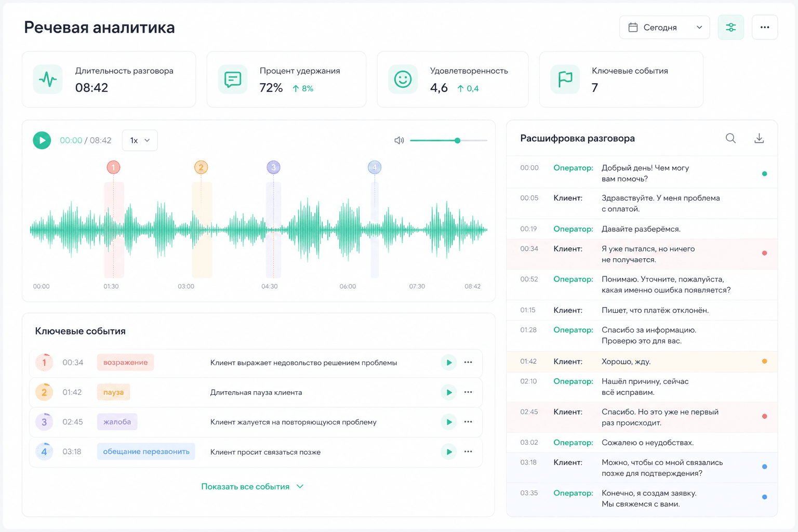This screenshot has height=532, width=798.
Task: Click the 'возражение' tag label
Action: click(x=125, y=363)
